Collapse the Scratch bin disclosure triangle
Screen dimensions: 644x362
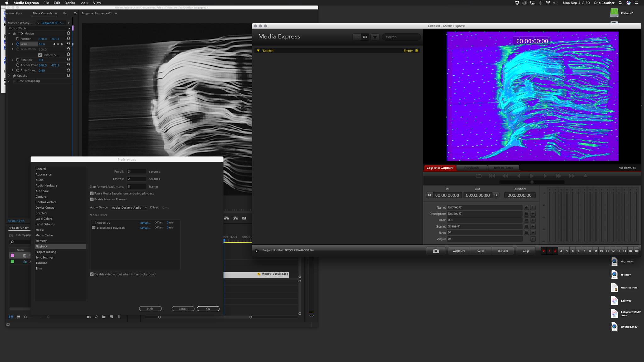pos(258,51)
